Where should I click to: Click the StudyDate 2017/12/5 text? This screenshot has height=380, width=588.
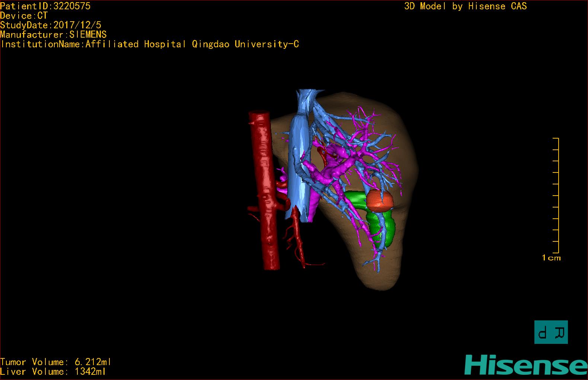click(51, 25)
